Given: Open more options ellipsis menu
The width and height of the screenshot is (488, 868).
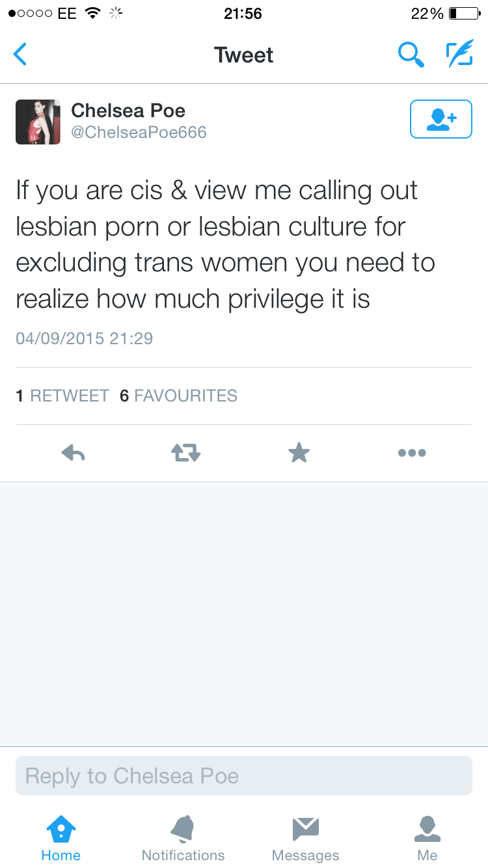Looking at the screenshot, I should (x=412, y=453).
